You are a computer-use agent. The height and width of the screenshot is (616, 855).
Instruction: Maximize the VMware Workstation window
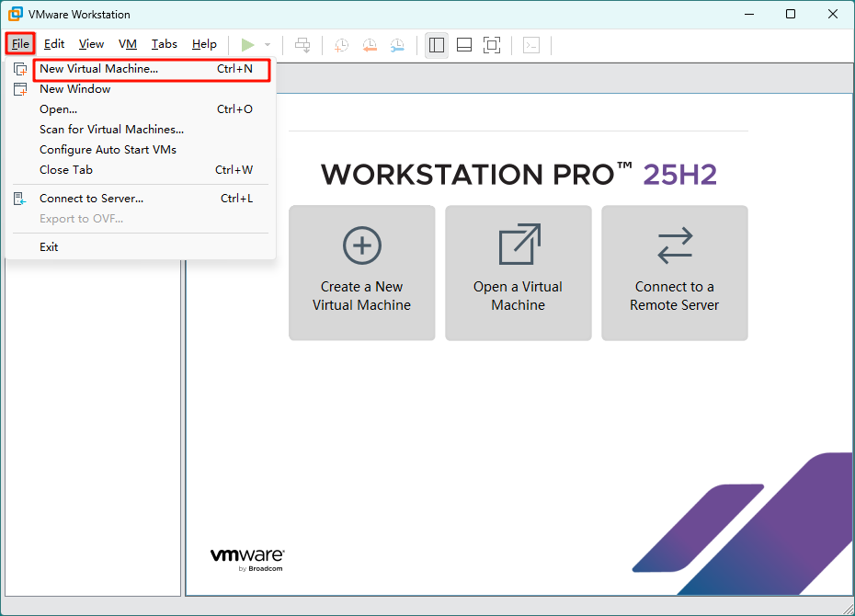click(791, 14)
